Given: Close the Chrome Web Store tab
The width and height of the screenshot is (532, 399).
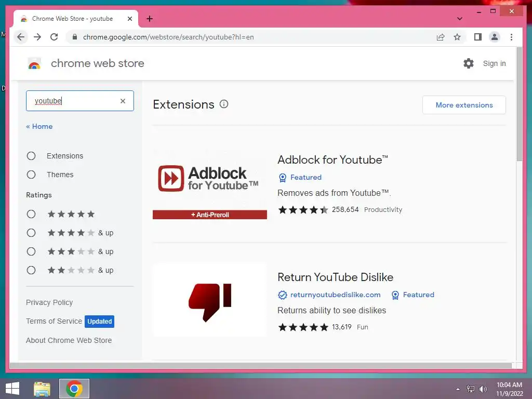Looking at the screenshot, I should pyautogui.click(x=129, y=19).
